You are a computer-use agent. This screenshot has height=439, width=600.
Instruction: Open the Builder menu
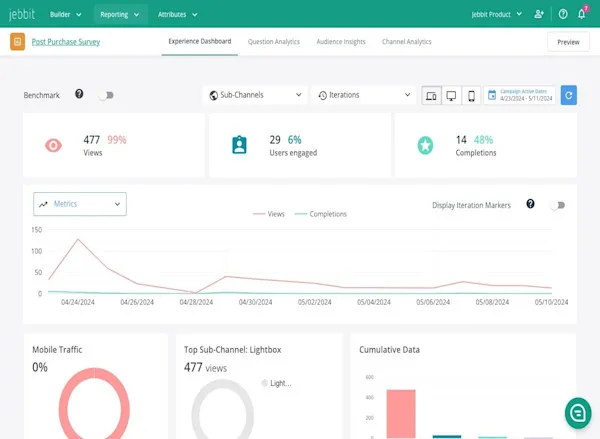(65, 15)
